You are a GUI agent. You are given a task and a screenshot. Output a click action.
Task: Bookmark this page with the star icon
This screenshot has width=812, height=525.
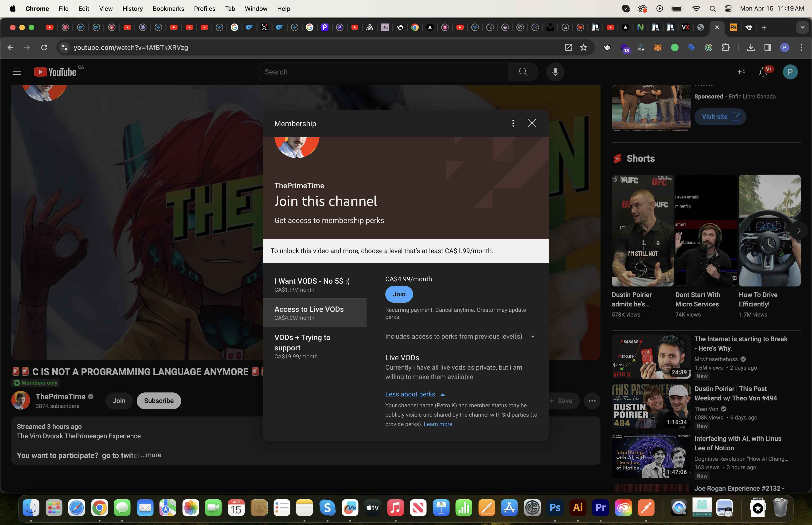pos(584,47)
